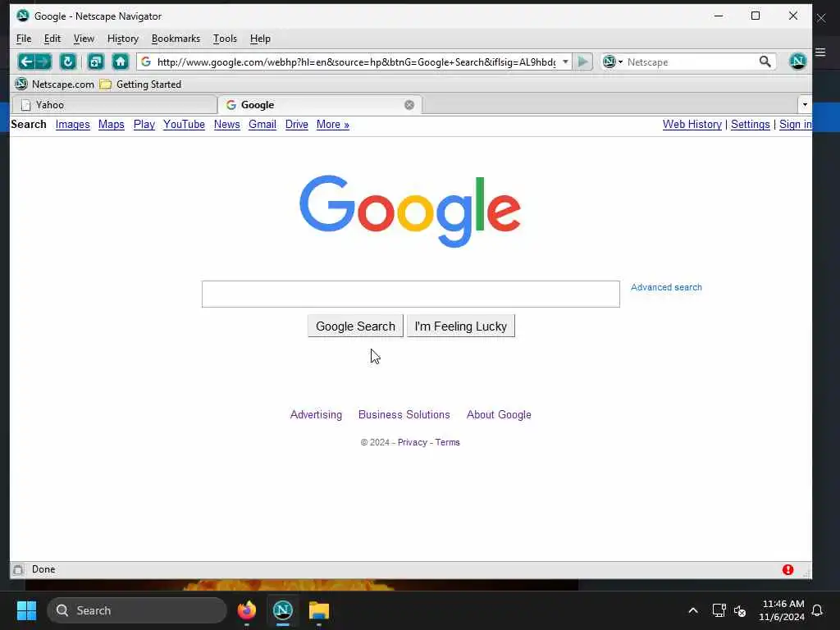Click the new tab toolbar icon
This screenshot has height=630, width=840.
click(95, 62)
